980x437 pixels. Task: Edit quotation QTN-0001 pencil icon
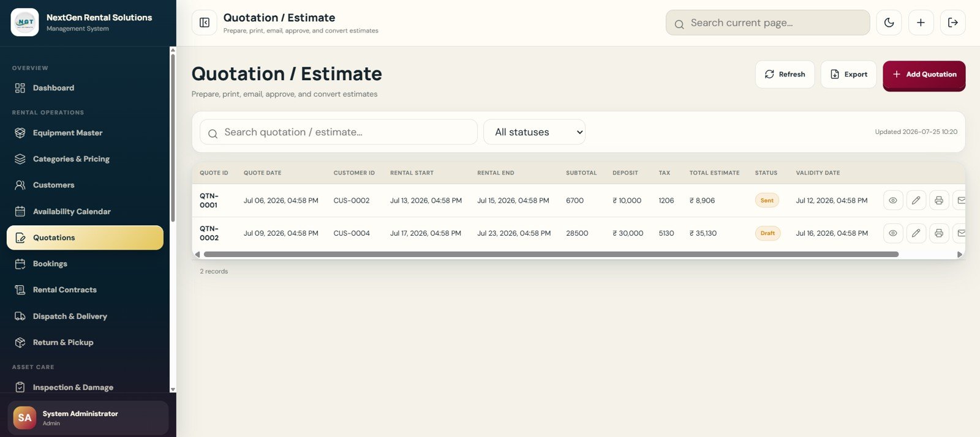point(916,200)
